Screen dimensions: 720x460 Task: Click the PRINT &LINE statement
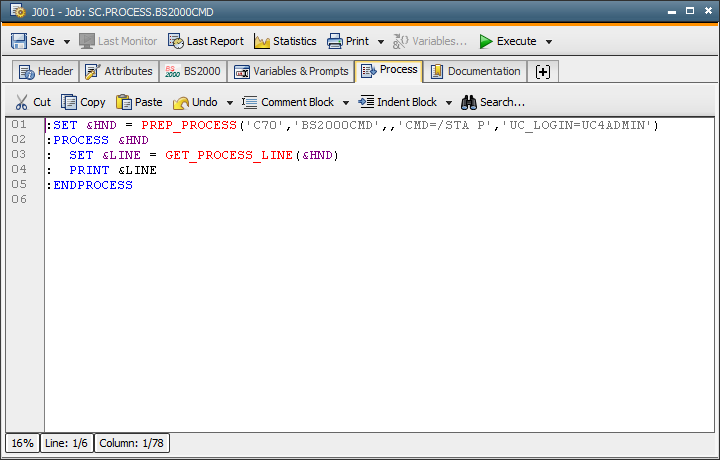pyautogui.click(x=113, y=170)
